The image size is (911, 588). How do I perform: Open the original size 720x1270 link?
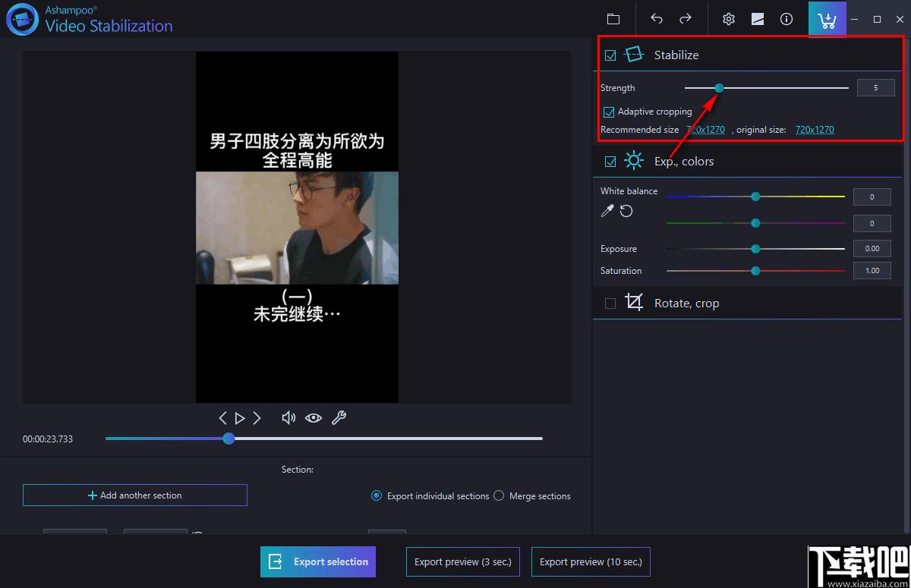point(815,130)
